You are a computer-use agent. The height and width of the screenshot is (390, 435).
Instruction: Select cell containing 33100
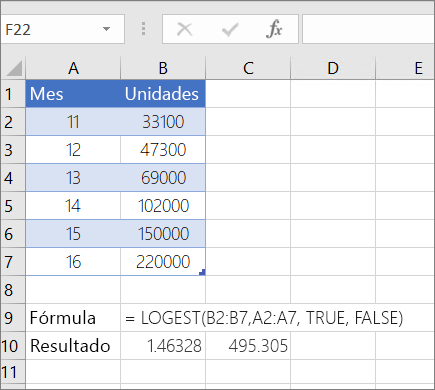pos(163,122)
